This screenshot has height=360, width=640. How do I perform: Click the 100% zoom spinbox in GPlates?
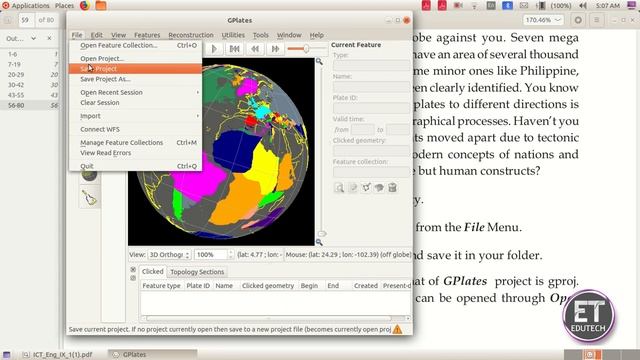[x=214, y=255]
